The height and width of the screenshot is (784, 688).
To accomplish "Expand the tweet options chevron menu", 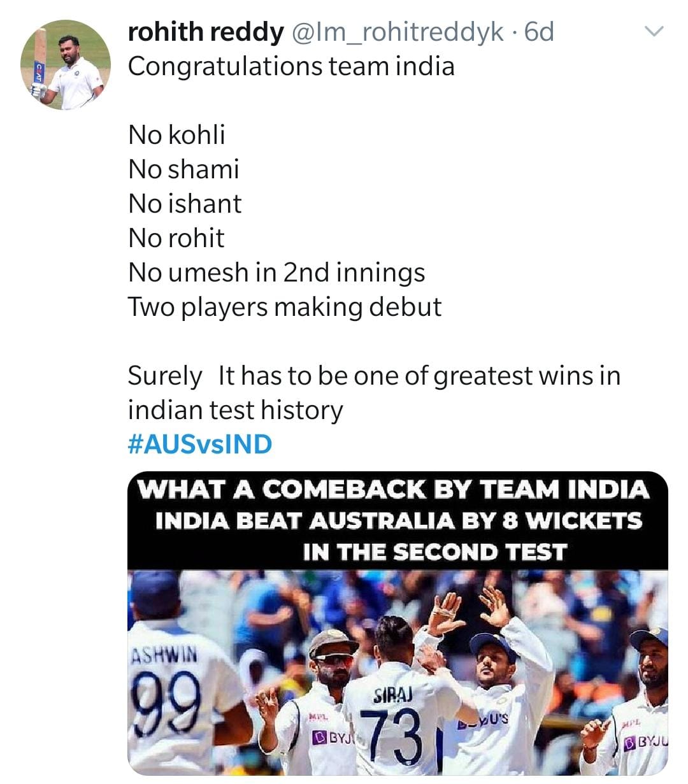I will pos(654,31).
